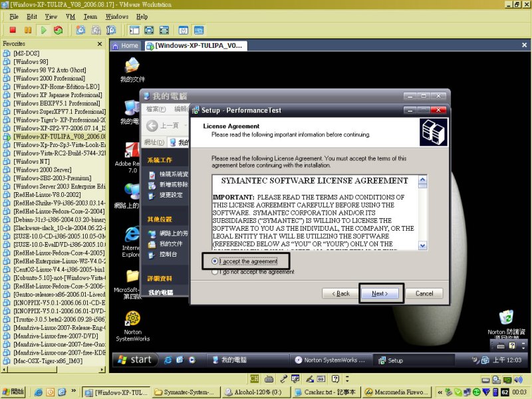The width and height of the screenshot is (532, 399).
Task: Click 變更設定 link in 我的電腦 window
Action: pos(171,195)
